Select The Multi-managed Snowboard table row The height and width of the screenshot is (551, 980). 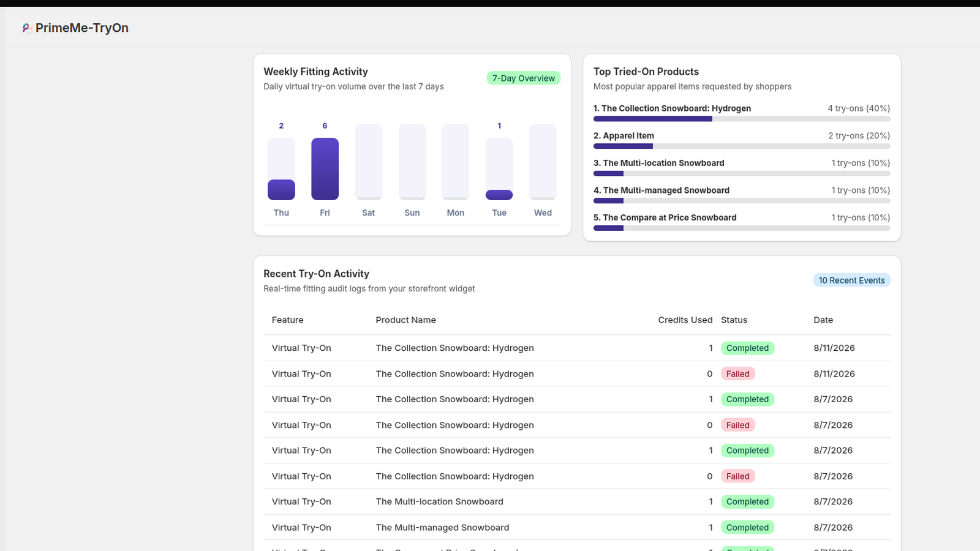pos(576,527)
